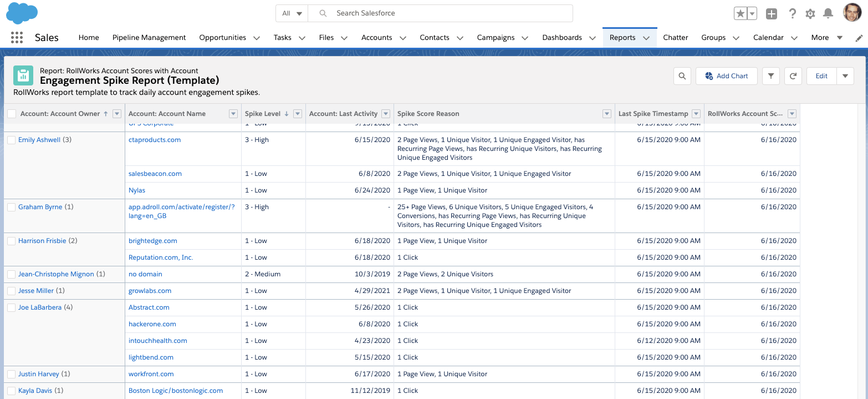The image size is (868, 399).
Task: Open the Notifications bell
Action: point(828,13)
